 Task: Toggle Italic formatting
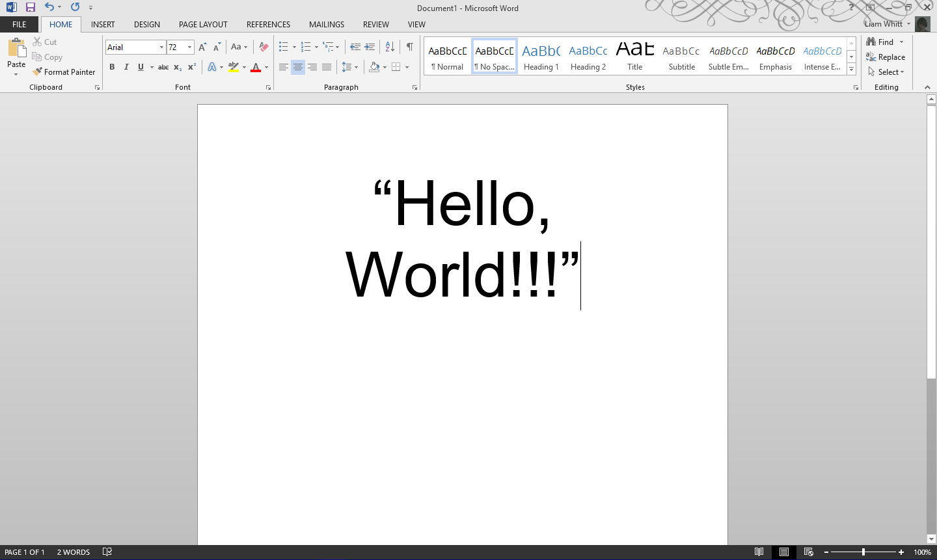(126, 67)
